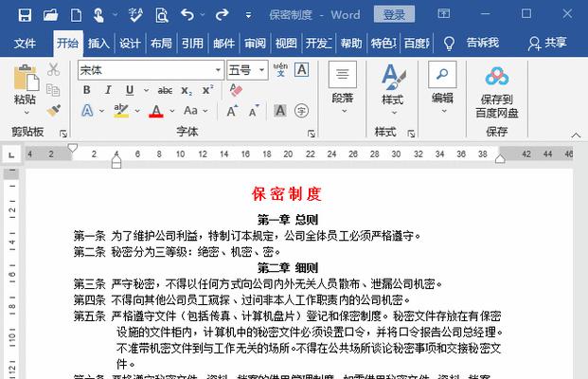Redo the last action
Image resolution: width=588 pixels, height=379 pixels.
(x=222, y=15)
